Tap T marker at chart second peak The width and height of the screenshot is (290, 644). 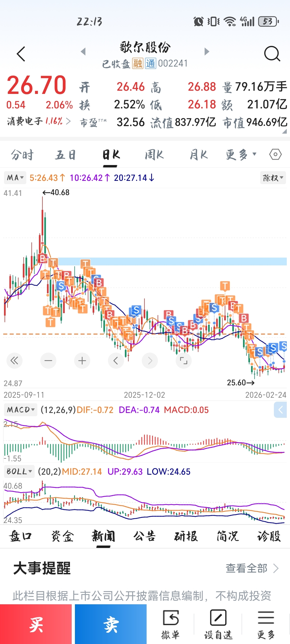coord(225,286)
